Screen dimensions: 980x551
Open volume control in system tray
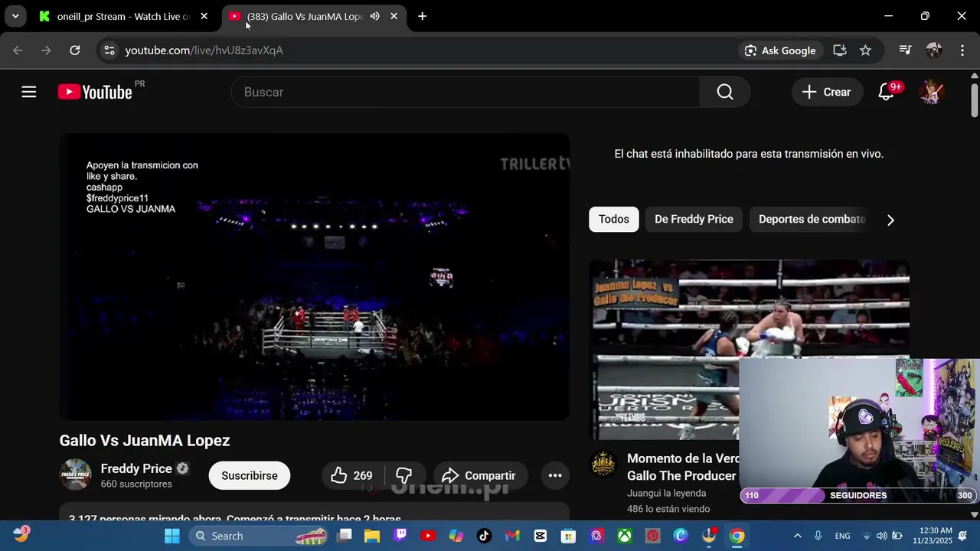(x=881, y=536)
